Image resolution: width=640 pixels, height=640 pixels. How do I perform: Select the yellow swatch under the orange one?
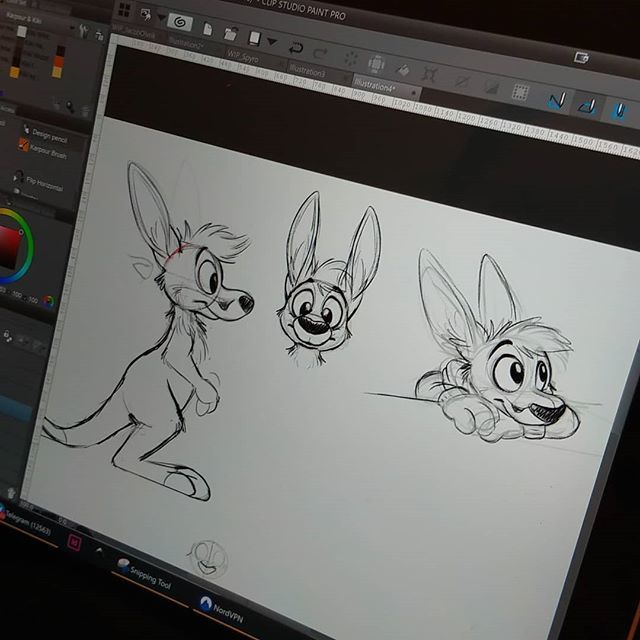click(58, 72)
